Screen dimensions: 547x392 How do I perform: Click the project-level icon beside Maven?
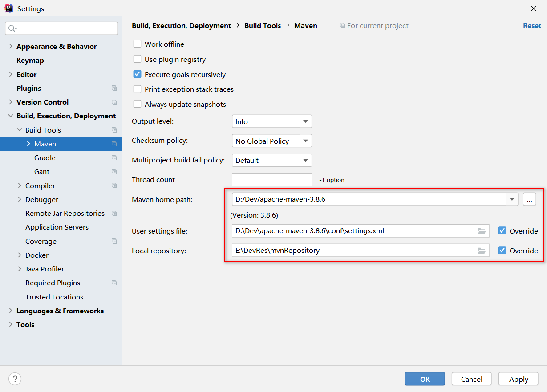(x=114, y=144)
